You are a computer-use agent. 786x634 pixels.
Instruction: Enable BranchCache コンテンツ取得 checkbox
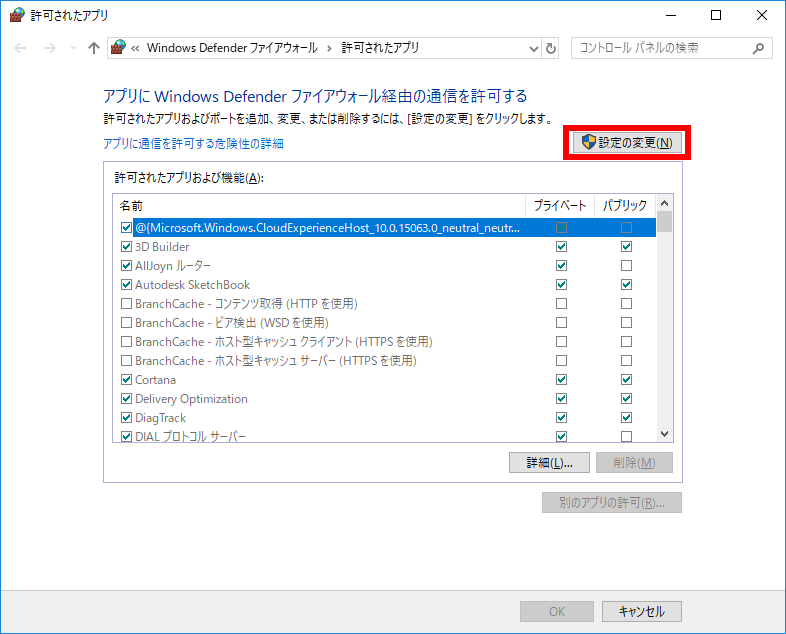coord(126,304)
